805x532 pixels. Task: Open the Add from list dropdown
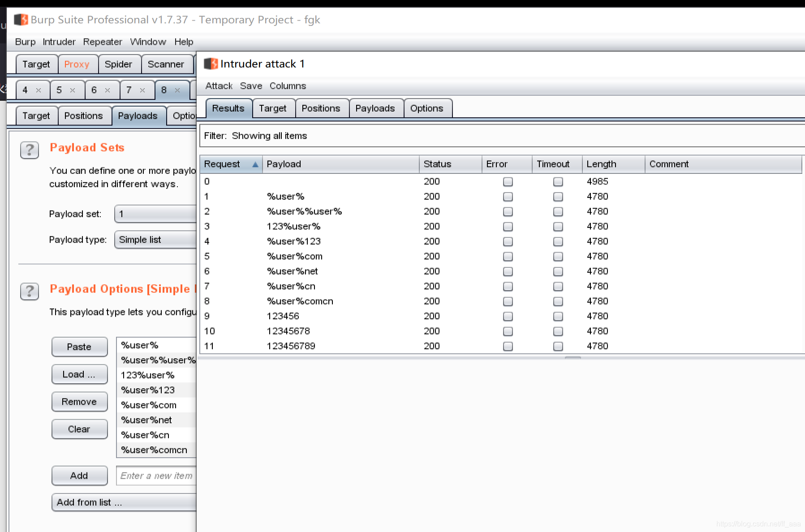(x=124, y=502)
